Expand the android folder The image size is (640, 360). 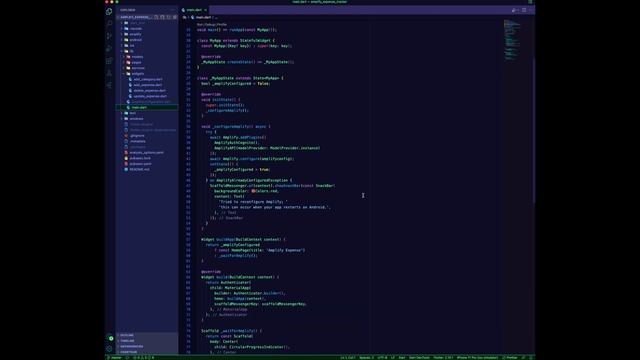(x=136, y=40)
